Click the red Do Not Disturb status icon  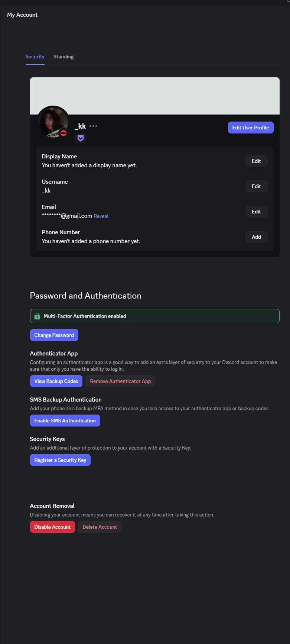coord(63,133)
